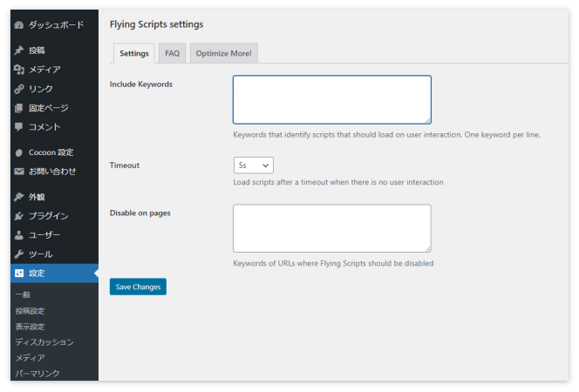Switch to the Settings tab
The height and width of the screenshot is (392, 579).
(134, 53)
